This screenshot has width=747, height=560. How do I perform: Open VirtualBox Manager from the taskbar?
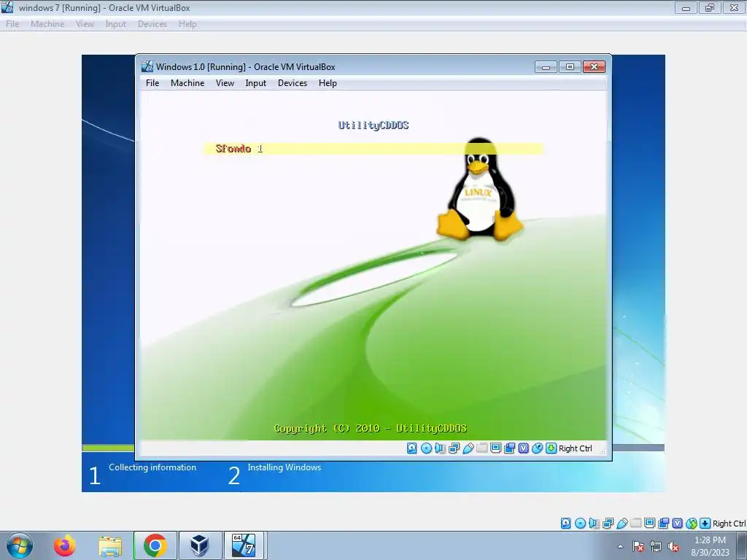pos(200,545)
